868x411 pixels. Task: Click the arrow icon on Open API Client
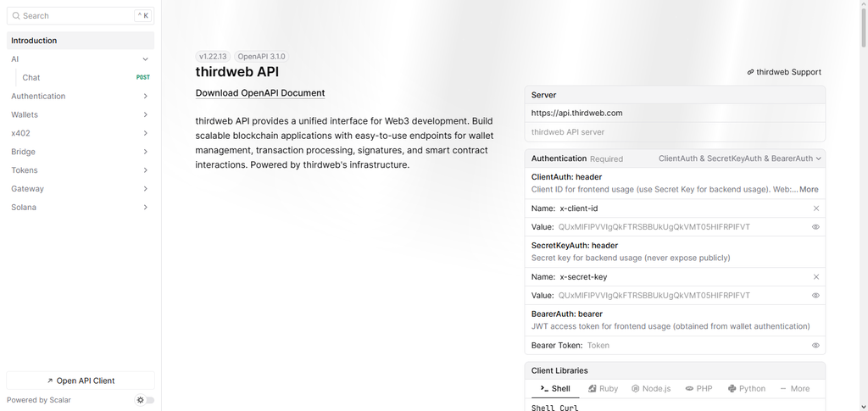click(x=50, y=380)
